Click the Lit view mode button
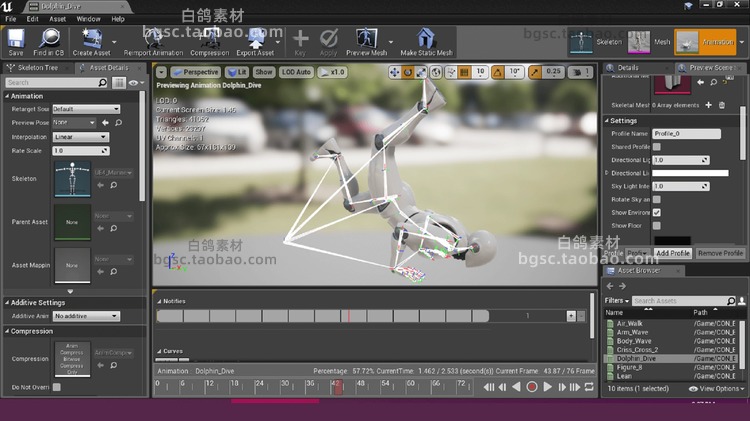 pyautogui.click(x=237, y=72)
